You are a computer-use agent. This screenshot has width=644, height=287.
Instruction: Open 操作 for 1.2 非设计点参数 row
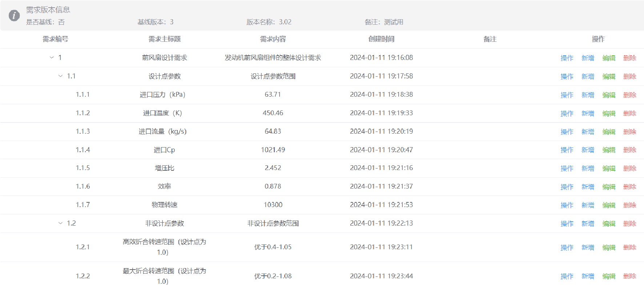pos(567,224)
